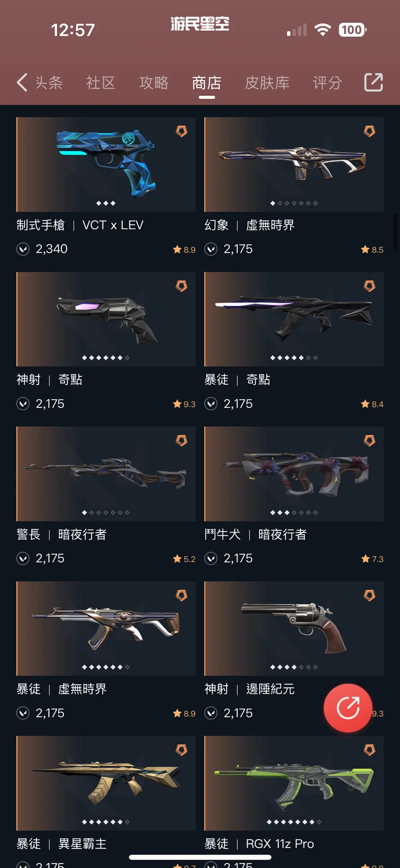
Task: Tap the tier badge on RGX 11z Pro card
Action: pyautogui.click(x=369, y=750)
